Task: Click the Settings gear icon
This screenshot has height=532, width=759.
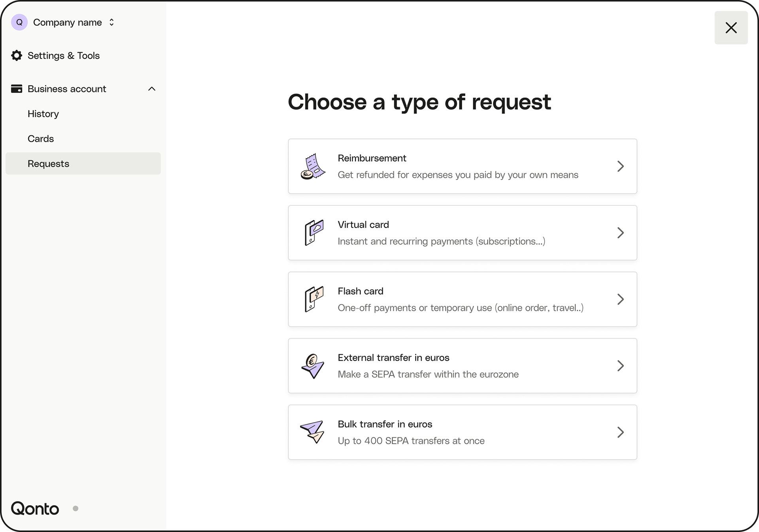Action: tap(17, 56)
